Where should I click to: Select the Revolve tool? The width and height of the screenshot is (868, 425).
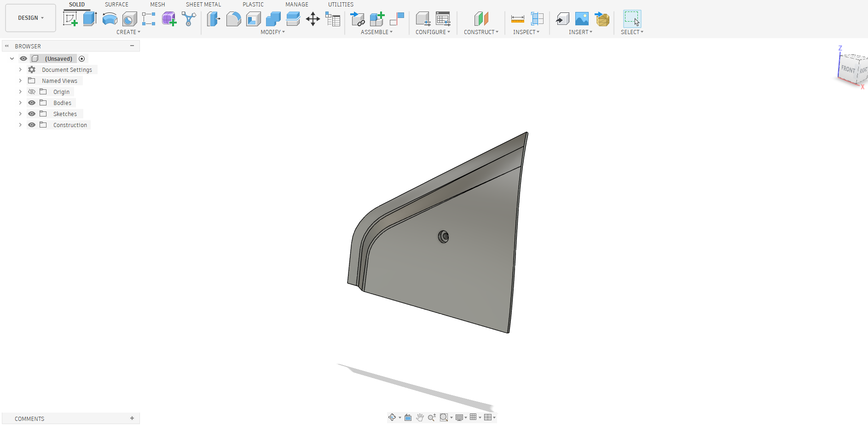pos(110,19)
